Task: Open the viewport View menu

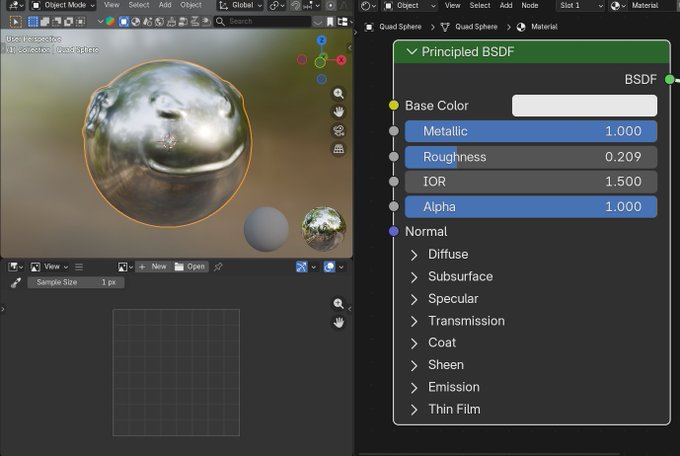Action: click(111, 5)
